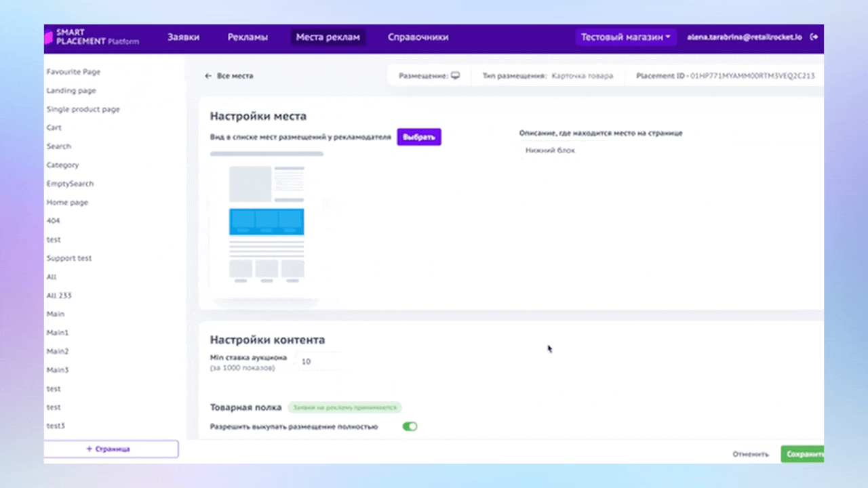
Task: Open the Заявки menu
Action: (183, 37)
